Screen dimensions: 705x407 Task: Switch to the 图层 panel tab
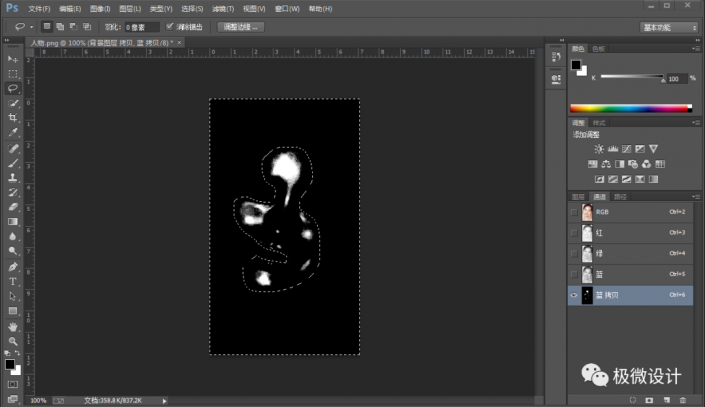click(578, 196)
